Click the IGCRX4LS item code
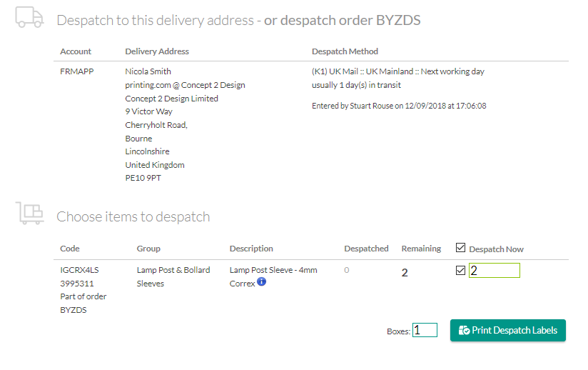This screenshot has width=588, height=370. coord(79,270)
